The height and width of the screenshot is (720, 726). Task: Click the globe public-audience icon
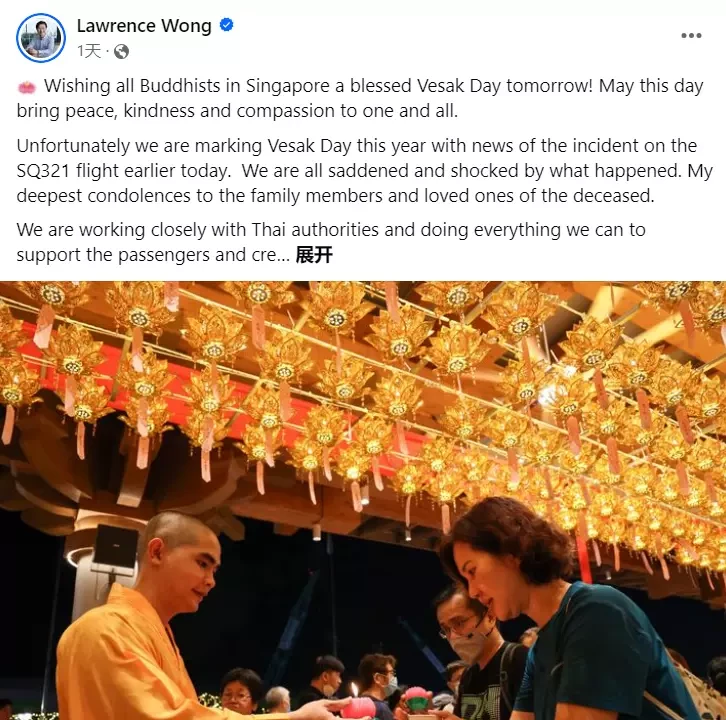(121, 51)
